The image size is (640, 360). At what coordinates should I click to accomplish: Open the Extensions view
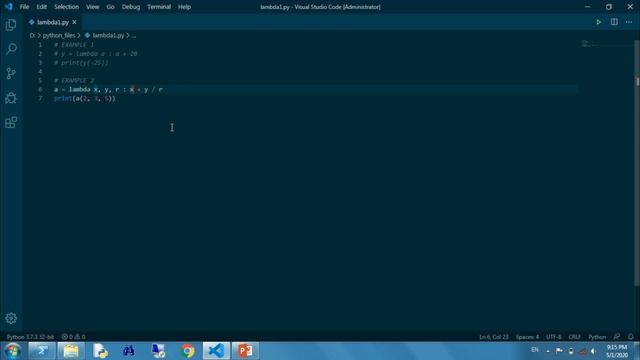(x=11, y=122)
